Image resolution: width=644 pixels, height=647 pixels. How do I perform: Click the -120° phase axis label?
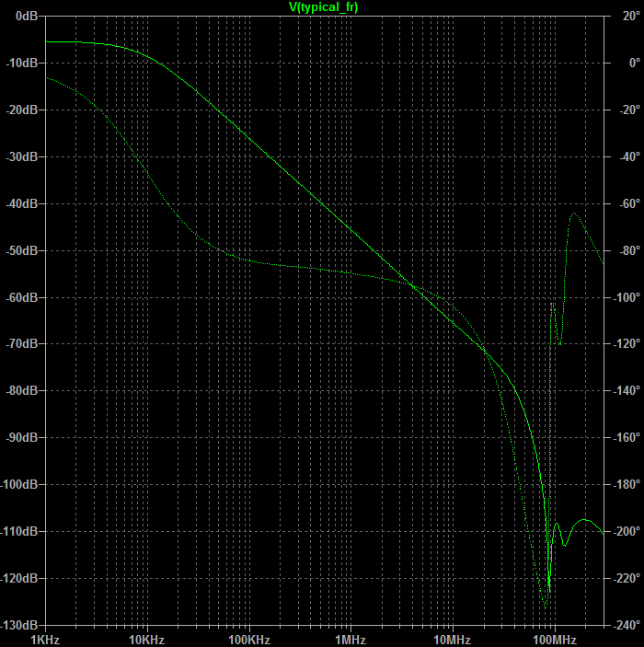click(627, 343)
